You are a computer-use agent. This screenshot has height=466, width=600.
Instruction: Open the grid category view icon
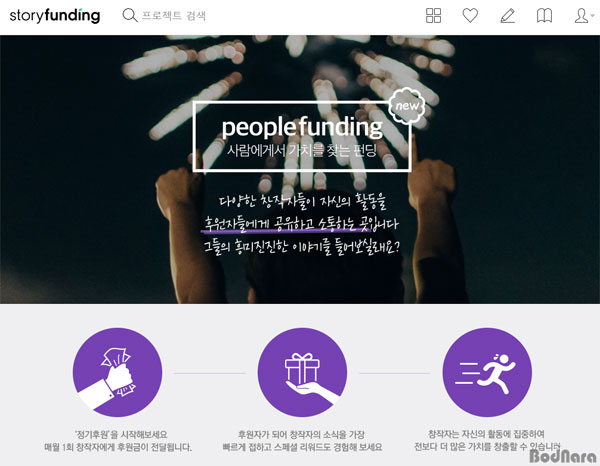click(433, 16)
